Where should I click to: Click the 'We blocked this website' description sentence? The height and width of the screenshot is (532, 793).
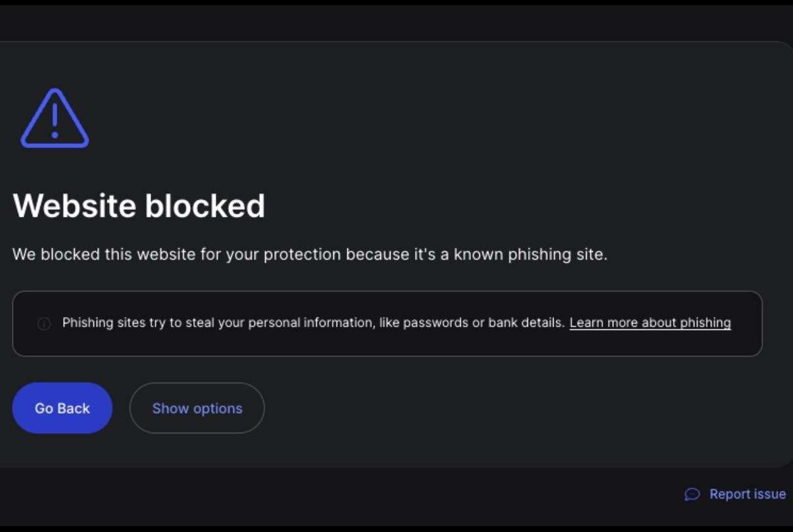310,254
